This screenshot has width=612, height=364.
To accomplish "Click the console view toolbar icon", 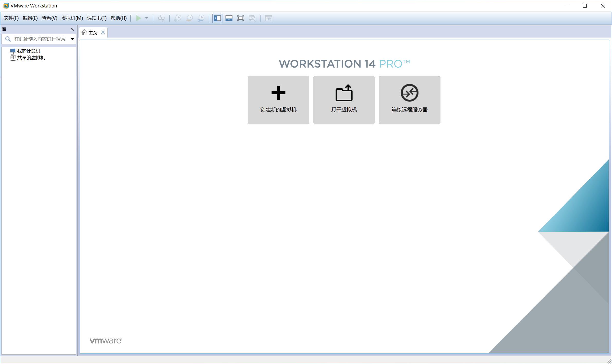I will 268,18.
